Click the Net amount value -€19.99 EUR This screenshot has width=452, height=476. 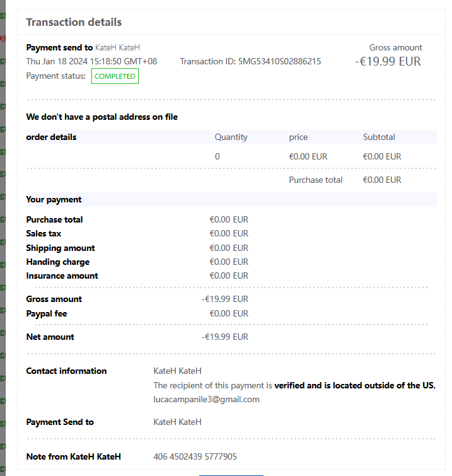pos(225,337)
